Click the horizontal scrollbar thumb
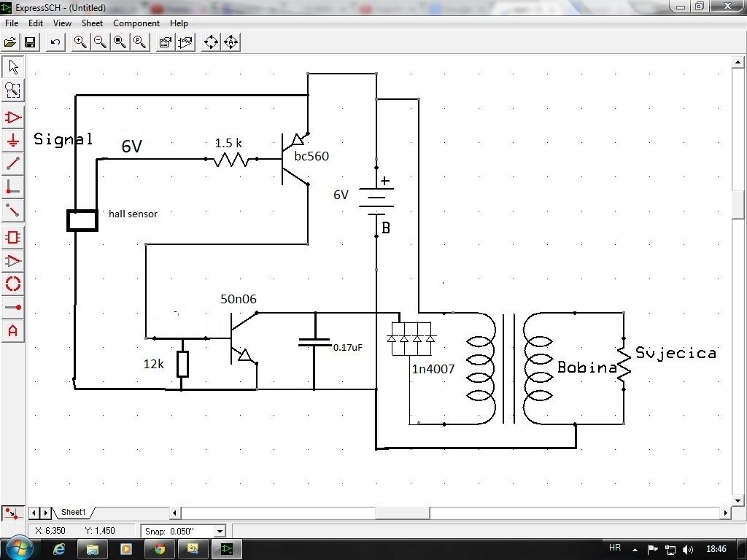The height and width of the screenshot is (560, 747). click(x=402, y=513)
